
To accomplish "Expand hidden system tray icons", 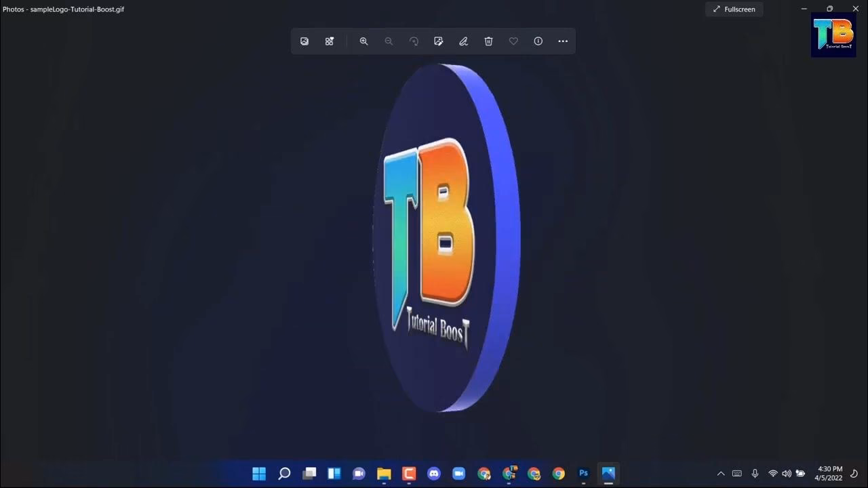I will coord(721,473).
